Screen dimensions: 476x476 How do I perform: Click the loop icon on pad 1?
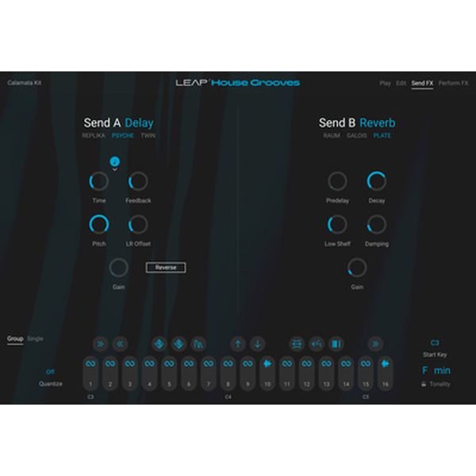pyautogui.click(x=90, y=363)
